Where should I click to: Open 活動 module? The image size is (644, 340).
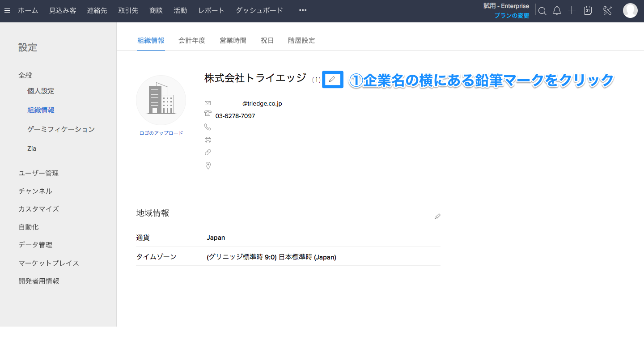pyautogui.click(x=180, y=10)
